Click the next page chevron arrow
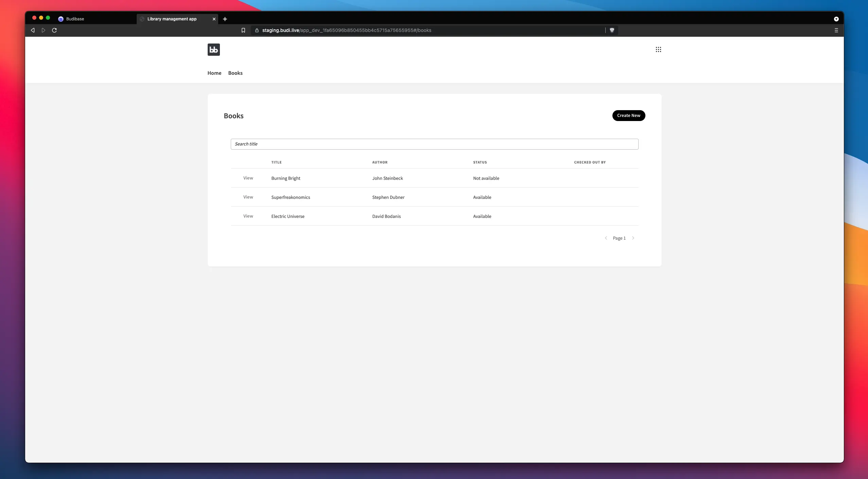 [x=633, y=238]
